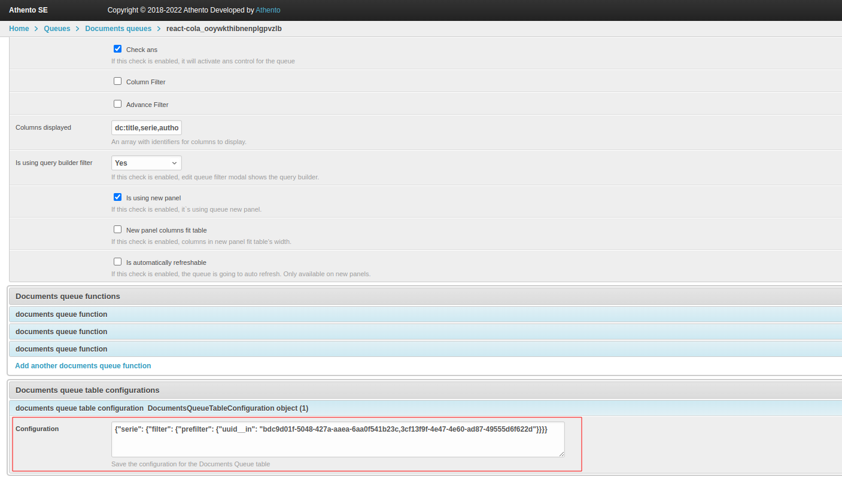Click inside the Configuration JSON textarea
Image resolution: width=842 pixels, height=504 pixels.
click(338, 442)
